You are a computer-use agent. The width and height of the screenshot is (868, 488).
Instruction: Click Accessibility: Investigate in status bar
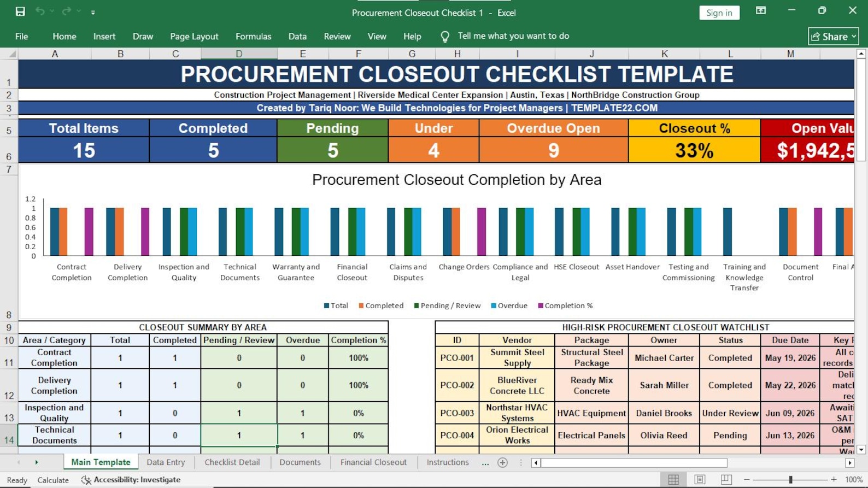pyautogui.click(x=131, y=480)
